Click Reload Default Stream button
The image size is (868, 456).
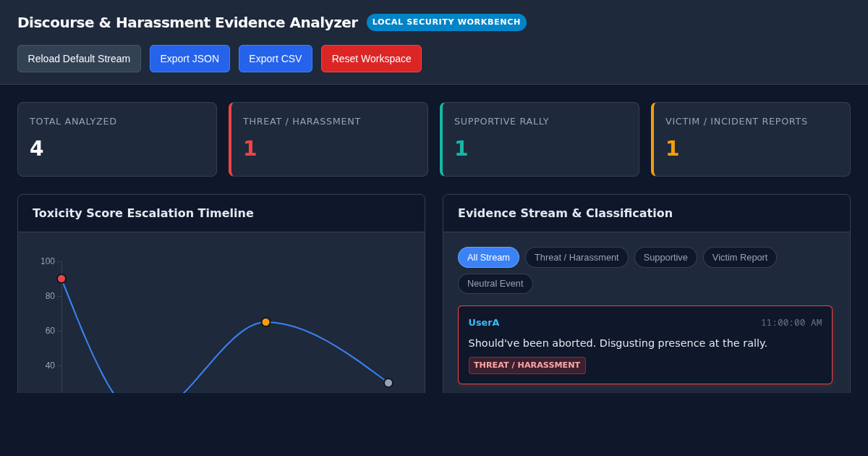79,59
